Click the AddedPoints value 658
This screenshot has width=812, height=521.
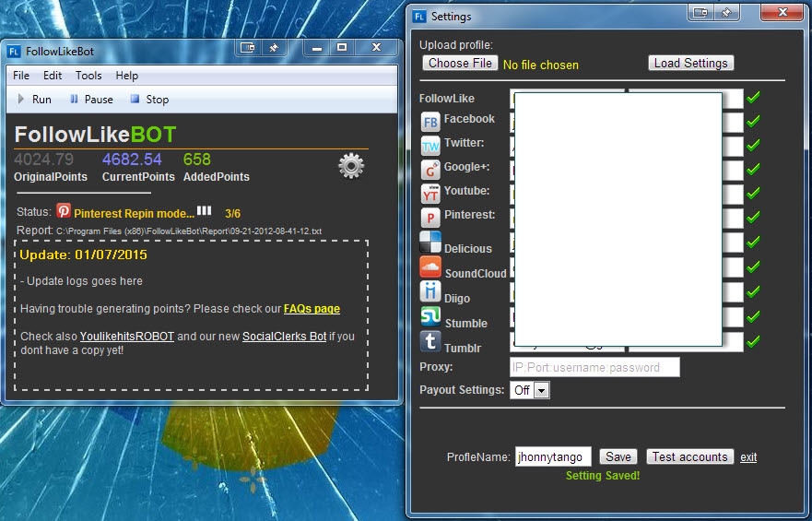coord(197,159)
